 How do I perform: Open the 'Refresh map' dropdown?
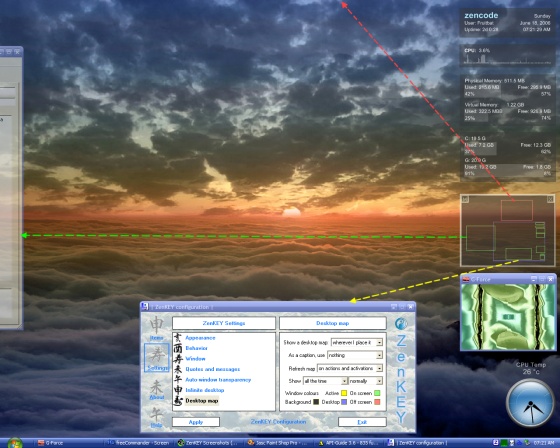[x=350, y=368]
